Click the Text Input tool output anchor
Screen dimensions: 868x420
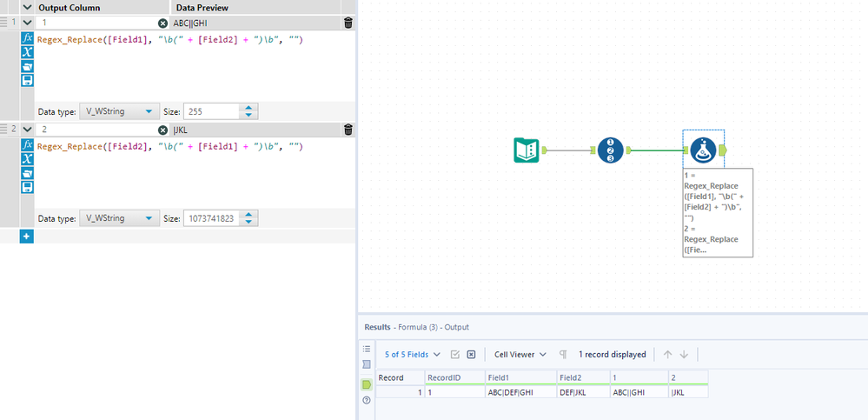(544, 150)
